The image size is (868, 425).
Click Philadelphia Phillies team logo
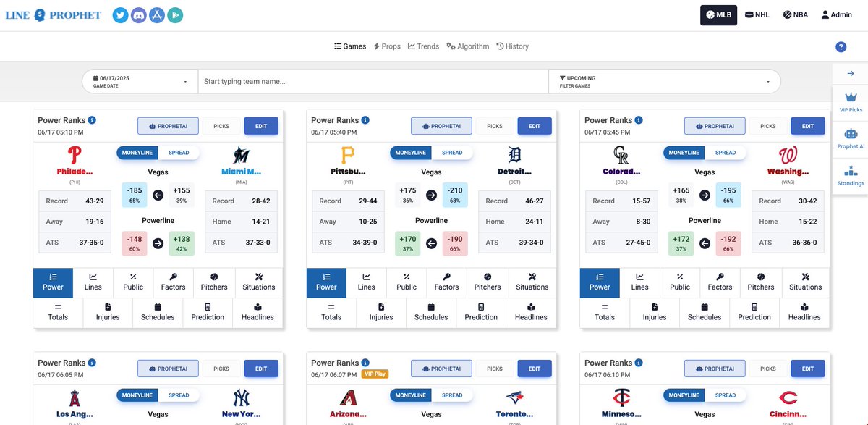click(x=75, y=154)
